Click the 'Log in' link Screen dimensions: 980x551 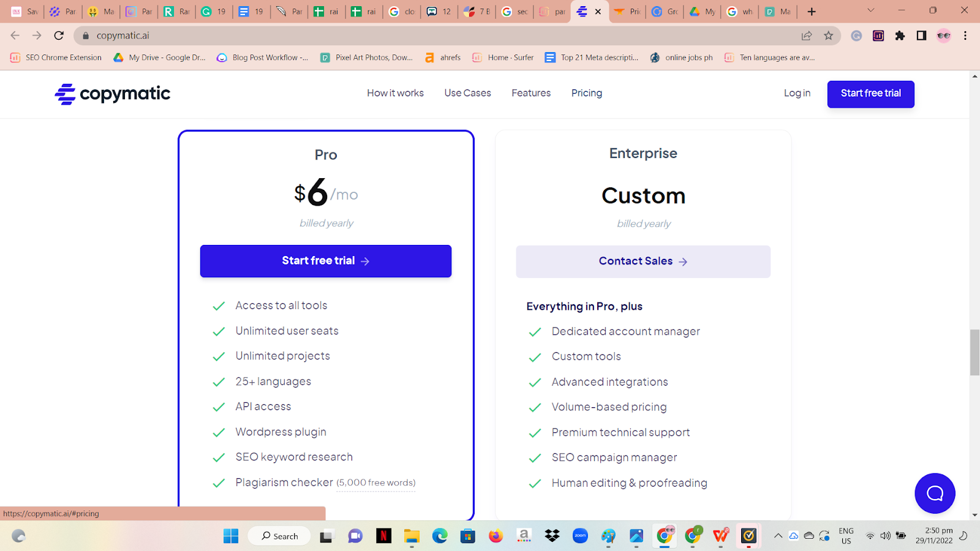point(797,93)
